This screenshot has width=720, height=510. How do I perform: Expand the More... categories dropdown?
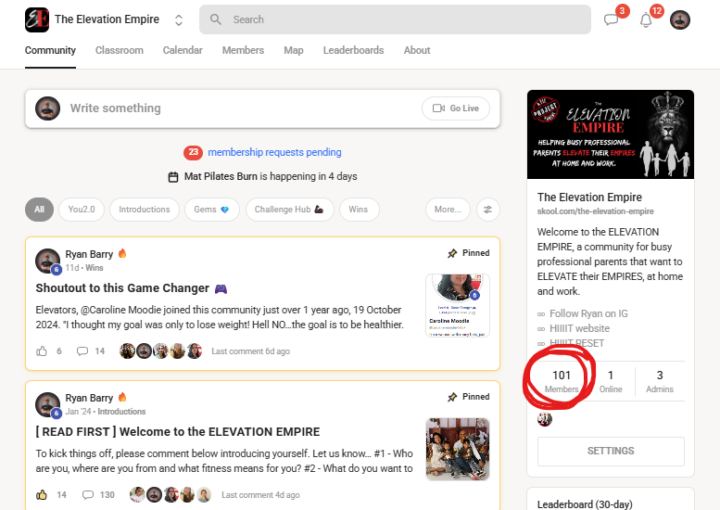pos(448,209)
